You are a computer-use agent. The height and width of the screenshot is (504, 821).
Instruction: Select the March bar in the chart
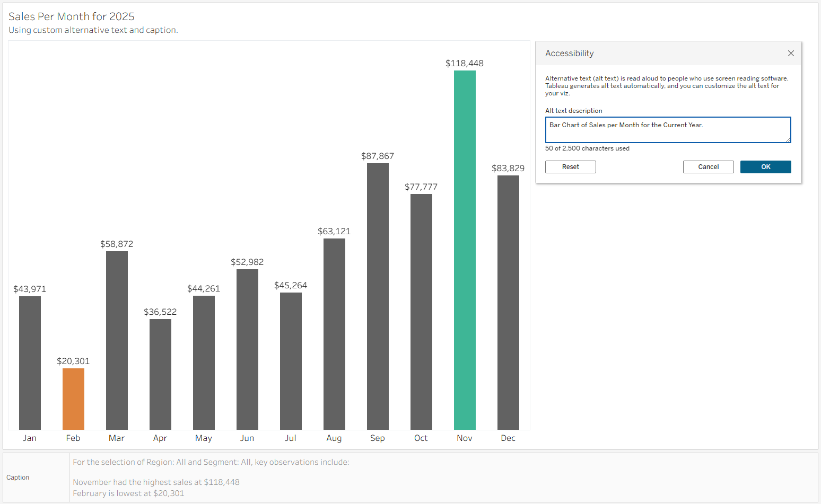pyautogui.click(x=117, y=340)
